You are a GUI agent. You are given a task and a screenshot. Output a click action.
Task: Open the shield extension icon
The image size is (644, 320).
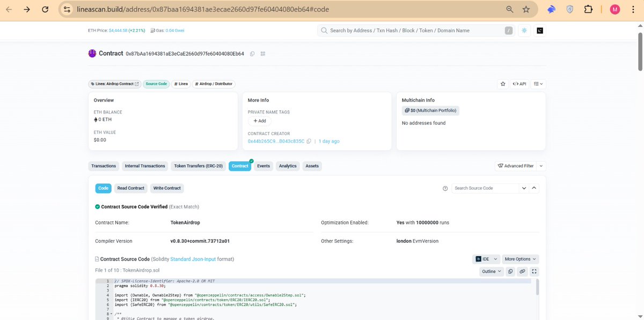pos(570,10)
